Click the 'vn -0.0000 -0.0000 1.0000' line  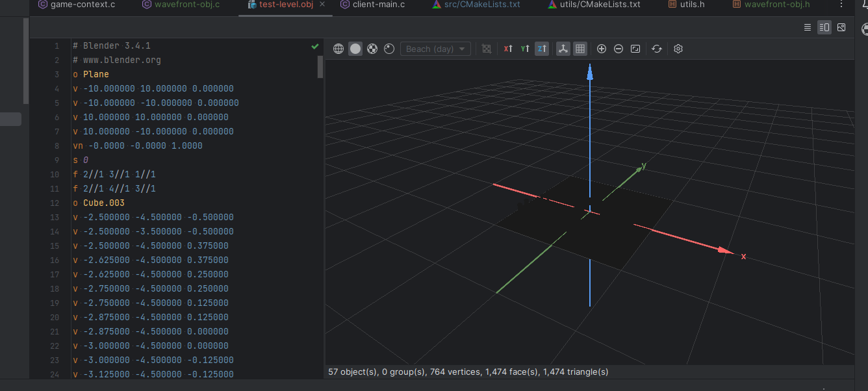(138, 145)
